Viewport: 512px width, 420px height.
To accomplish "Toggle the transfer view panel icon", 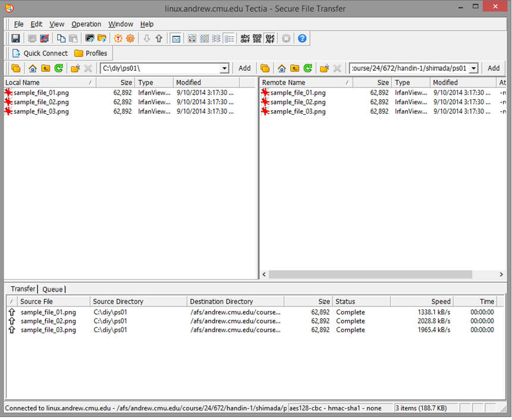I will point(176,39).
